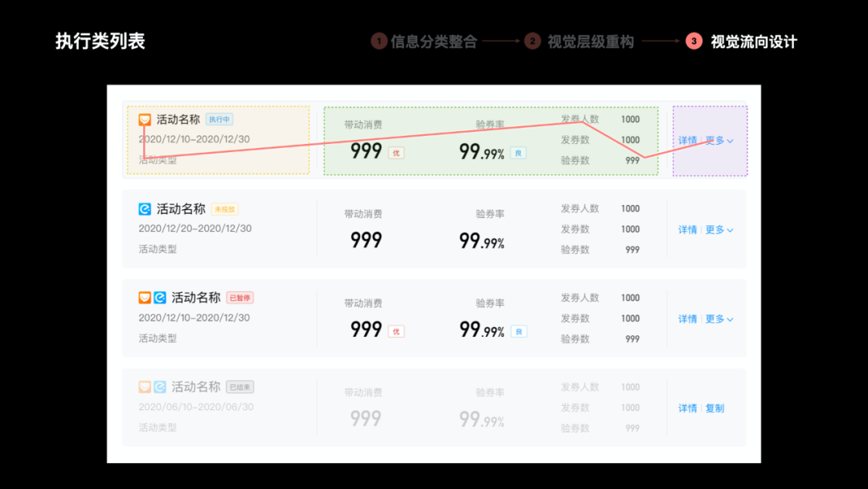
Task: Click the blue Ele.me icon in the 已暂停 row
Action: [x=160, y=298]
